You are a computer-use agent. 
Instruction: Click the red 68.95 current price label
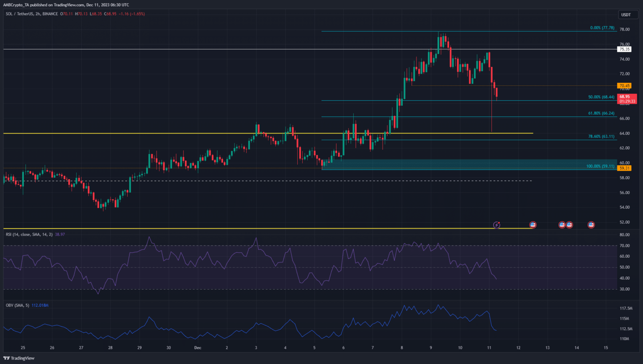(x=624, y=97)
